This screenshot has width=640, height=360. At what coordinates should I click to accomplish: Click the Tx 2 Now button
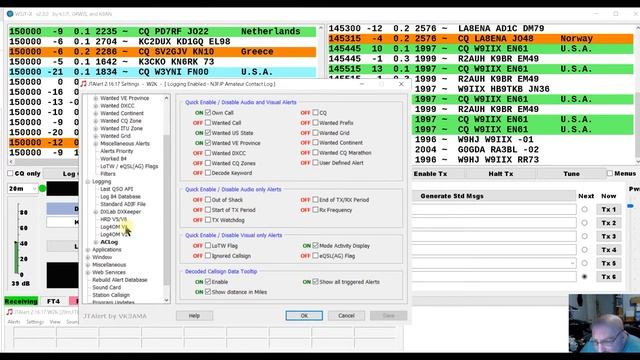(609, 223)
